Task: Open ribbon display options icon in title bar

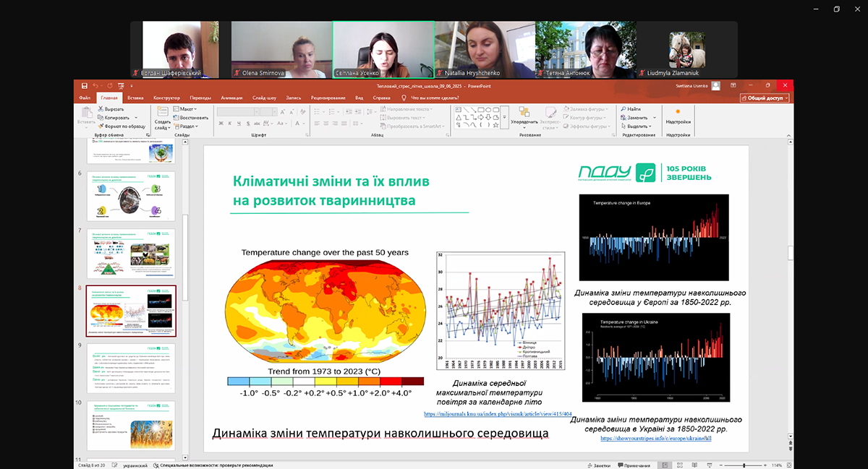Action: click(733, 86)
